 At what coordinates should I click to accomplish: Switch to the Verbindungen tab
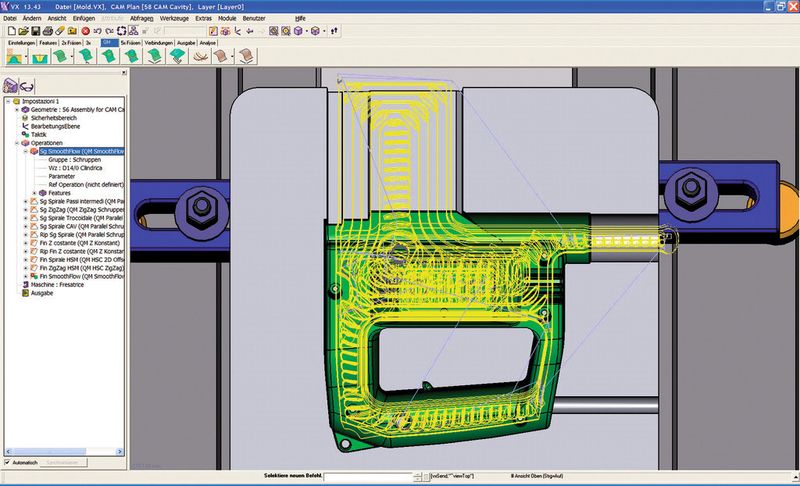[158, 44]
